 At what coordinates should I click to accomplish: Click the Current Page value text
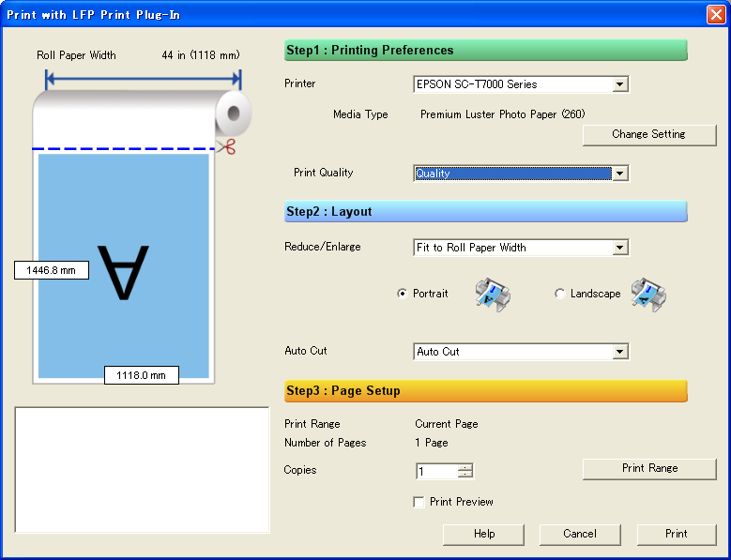pyautogui.click(x=447, y=424)
